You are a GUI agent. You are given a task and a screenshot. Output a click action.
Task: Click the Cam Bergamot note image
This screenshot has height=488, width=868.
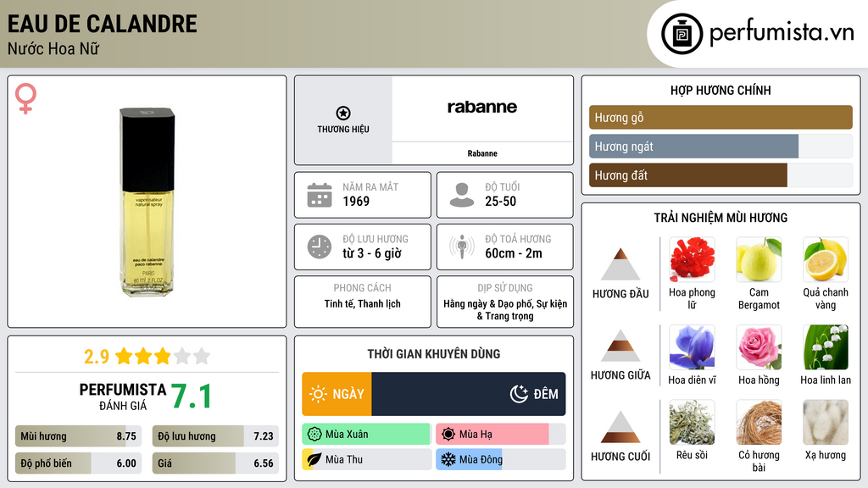[x=759, y=259]
